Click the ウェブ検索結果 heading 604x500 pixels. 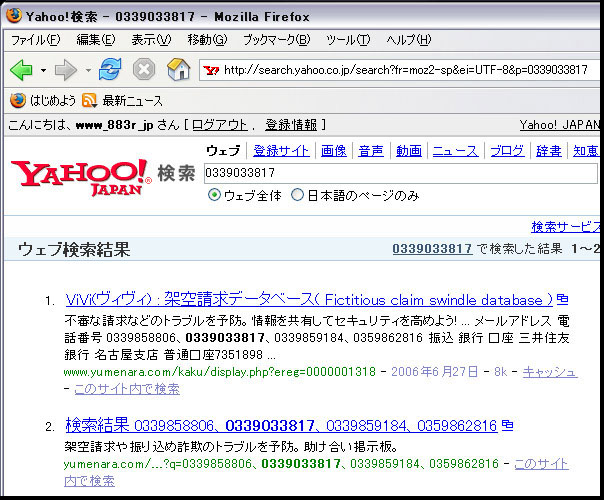74,249
